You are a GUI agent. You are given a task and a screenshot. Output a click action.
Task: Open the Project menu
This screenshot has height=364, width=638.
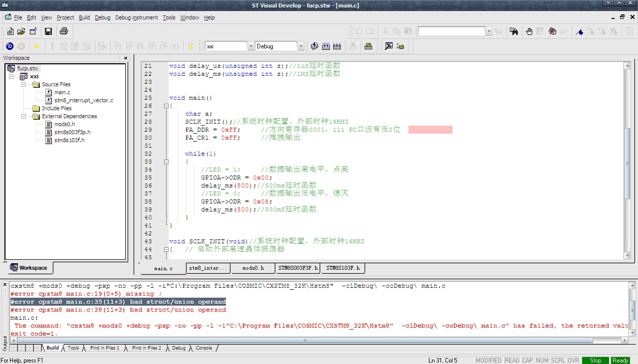pyautogui.click(x=65, y=17)
